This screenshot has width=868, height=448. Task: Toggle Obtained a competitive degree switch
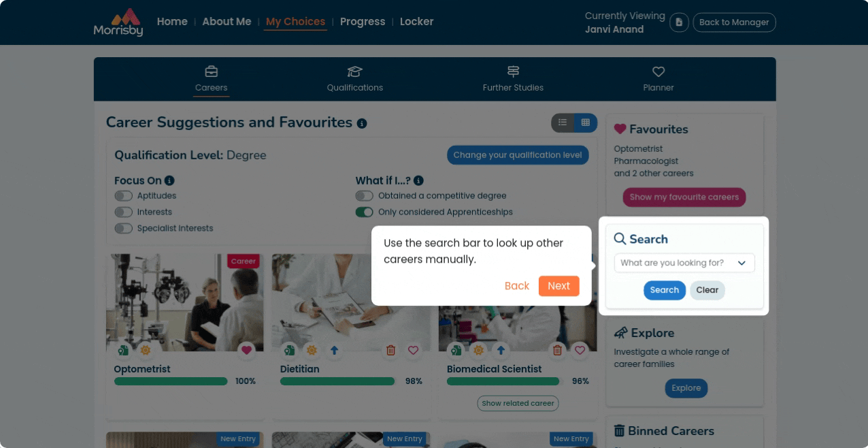pyautogui.click(x=364, y=196)
